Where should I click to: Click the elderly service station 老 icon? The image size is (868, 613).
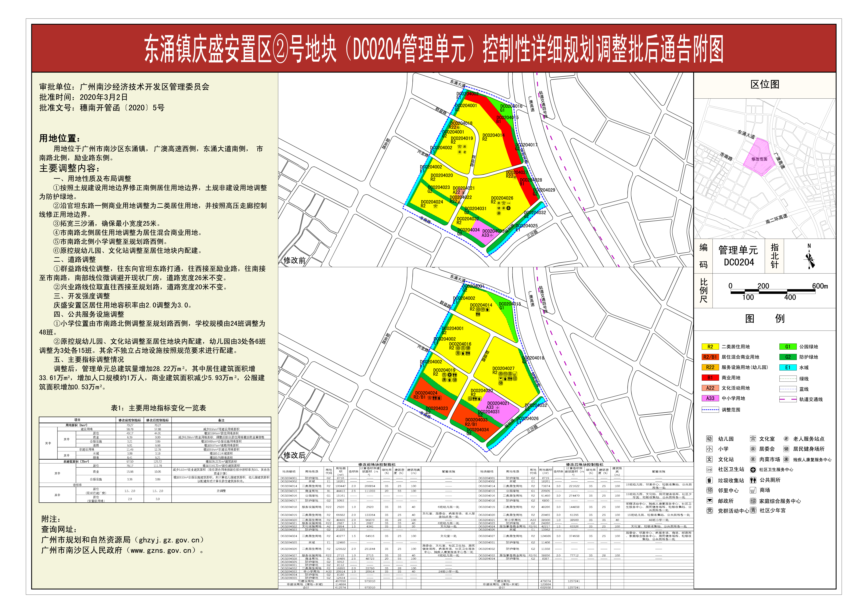tap(786, 438)
